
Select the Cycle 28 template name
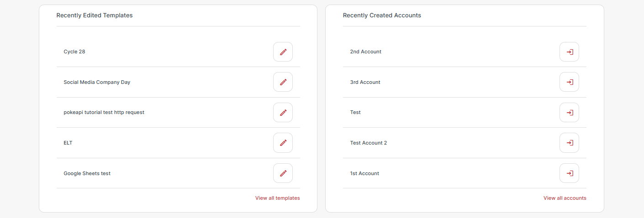(x=74, y=52)
